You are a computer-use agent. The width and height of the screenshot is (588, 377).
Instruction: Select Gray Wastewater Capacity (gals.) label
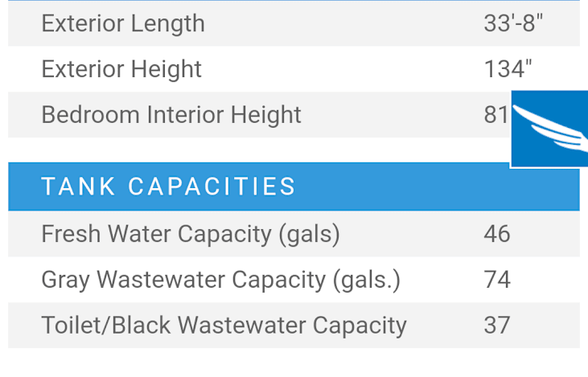click(x=221, y=280)
